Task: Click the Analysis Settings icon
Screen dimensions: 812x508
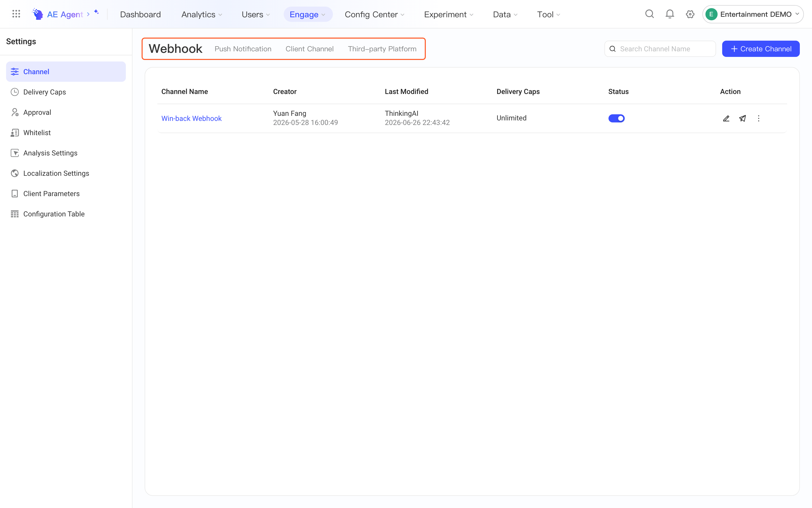Action: pyautogui.click(x=15, y=153)
